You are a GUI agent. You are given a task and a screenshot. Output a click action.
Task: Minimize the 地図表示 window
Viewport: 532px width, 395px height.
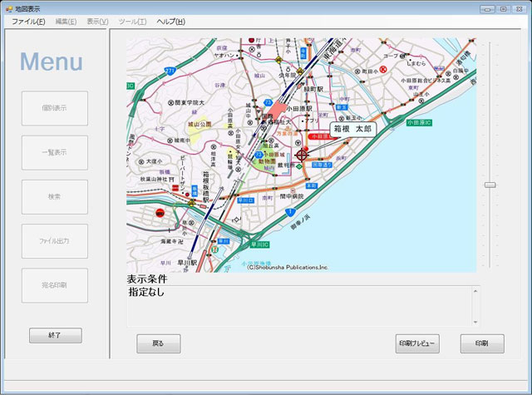click(x=487, y=9)
